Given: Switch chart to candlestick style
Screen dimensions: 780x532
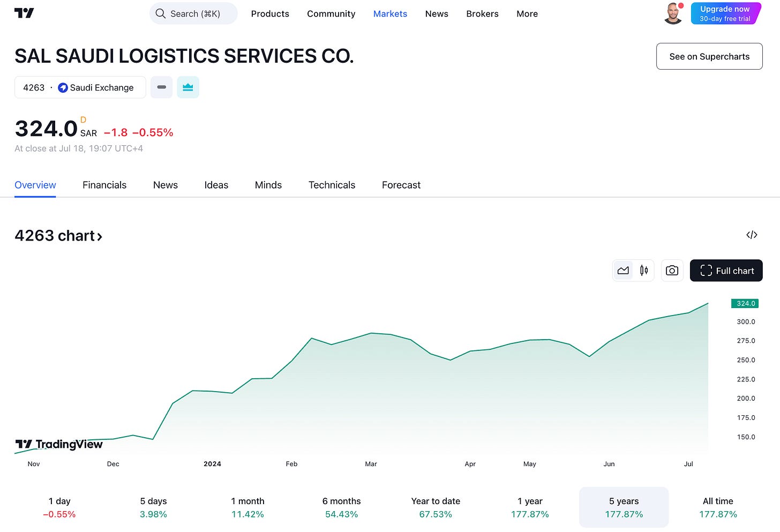Looking at the screenshot, I should click(644, 271).
